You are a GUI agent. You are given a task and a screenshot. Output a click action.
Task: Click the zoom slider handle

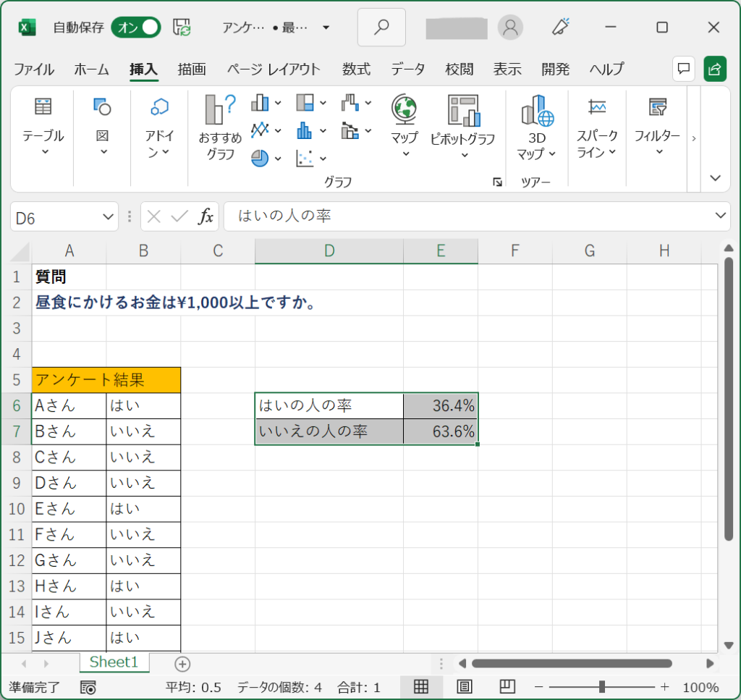pyautogui.click(x=602, y=687)
